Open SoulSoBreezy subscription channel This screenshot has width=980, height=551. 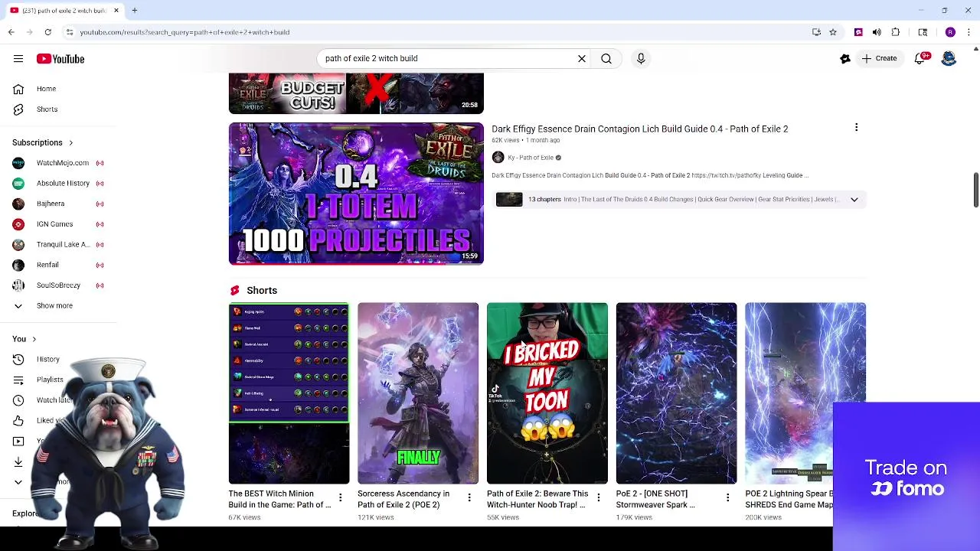(58, 285)
